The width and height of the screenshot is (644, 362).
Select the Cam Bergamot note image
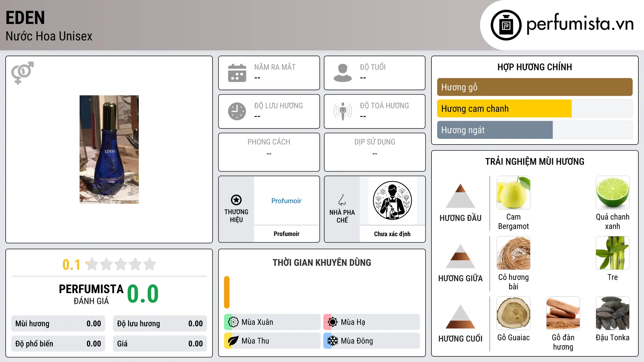click(514, 193)
